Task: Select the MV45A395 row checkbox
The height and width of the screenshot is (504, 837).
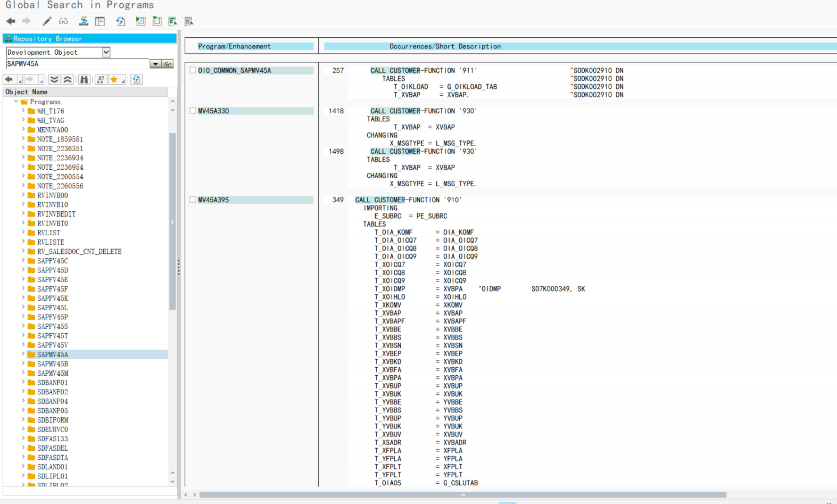Action: pyautogui.click(x=193, y=200)
